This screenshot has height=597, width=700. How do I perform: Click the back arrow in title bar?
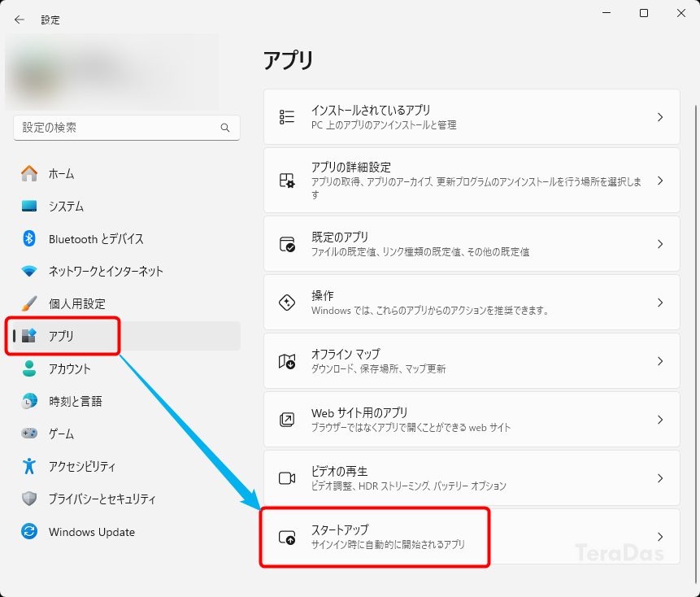click(20, 20)
